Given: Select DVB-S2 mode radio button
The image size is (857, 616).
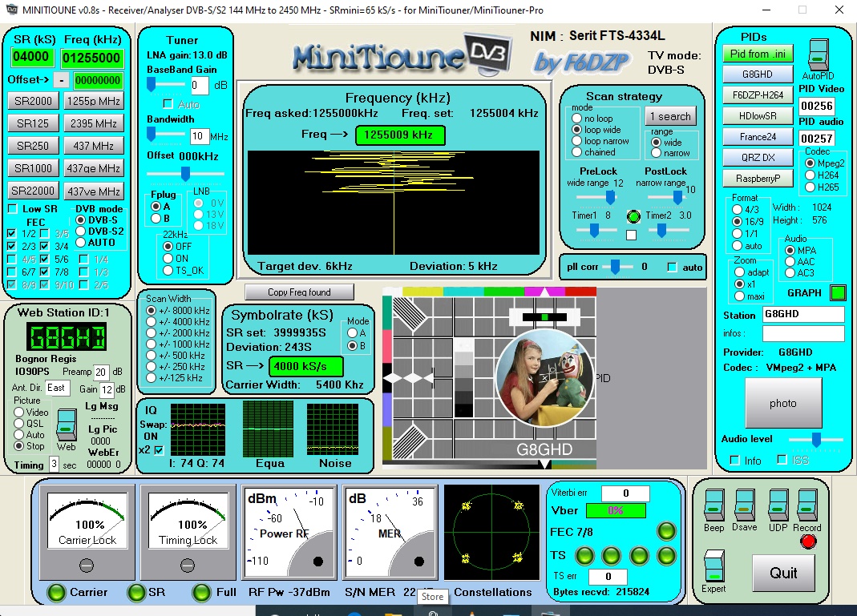Looking at the screenshot, I should [x=80, y=232].
